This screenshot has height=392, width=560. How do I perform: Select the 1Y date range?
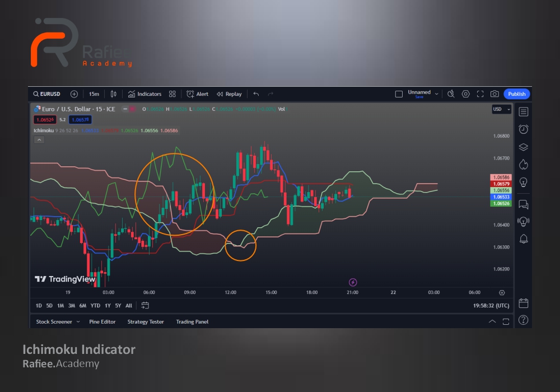(x=108, y=306)
